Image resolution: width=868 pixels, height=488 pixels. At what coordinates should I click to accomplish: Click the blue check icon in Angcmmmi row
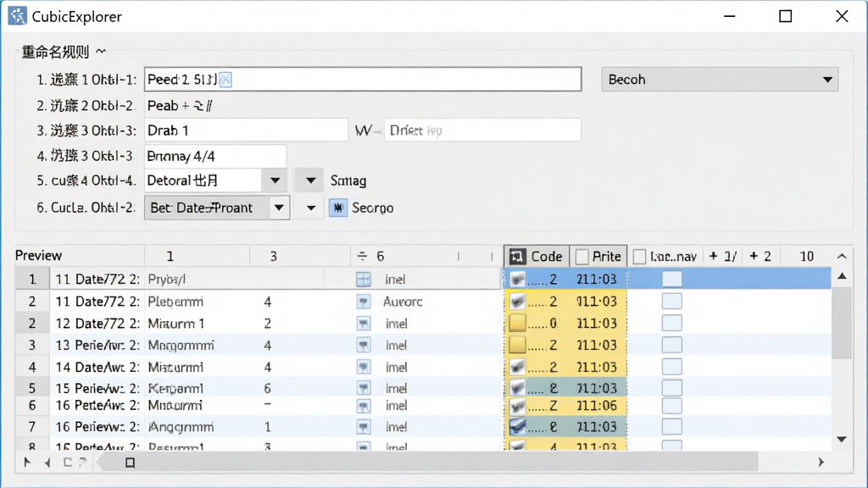[517, 427]
